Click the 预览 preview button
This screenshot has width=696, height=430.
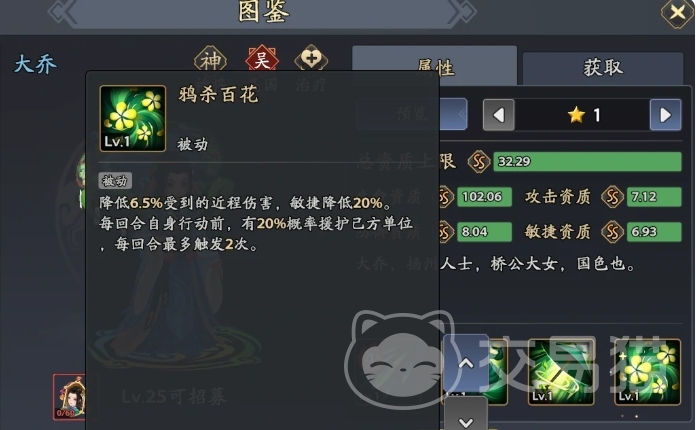coord(411,114)
